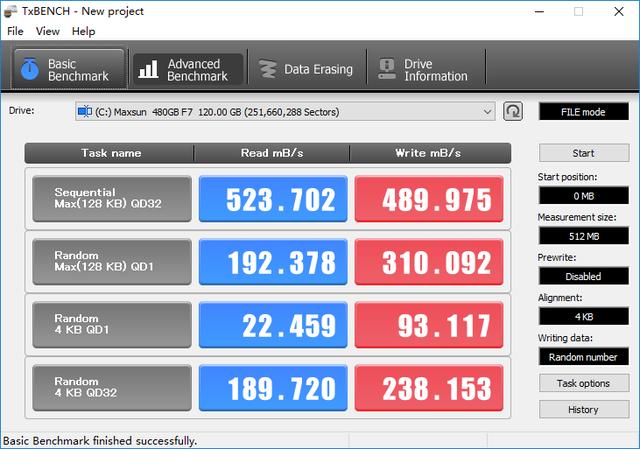
Task: Click the write result 310.092
Action: [429, 262]
